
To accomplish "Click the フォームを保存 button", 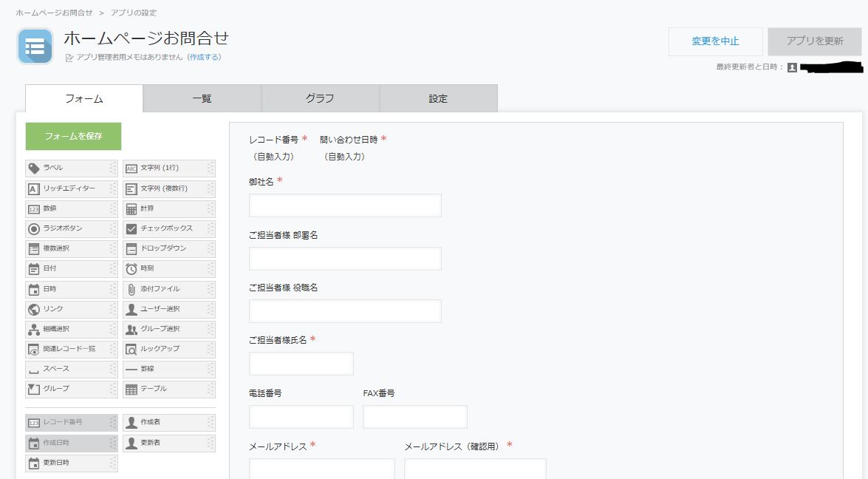I will [72, 136].
